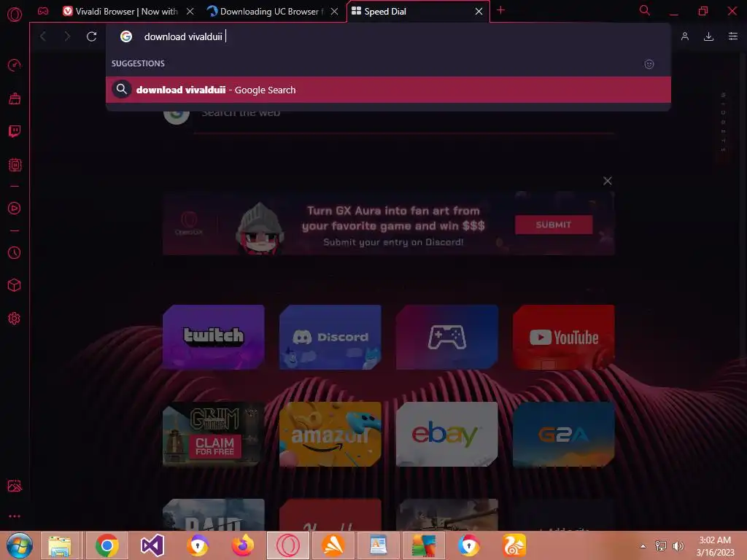Open wallpaper image icon in sidebar
Image resolution: width=747 pixels, height=560 pixels.
tap(15, 486)
